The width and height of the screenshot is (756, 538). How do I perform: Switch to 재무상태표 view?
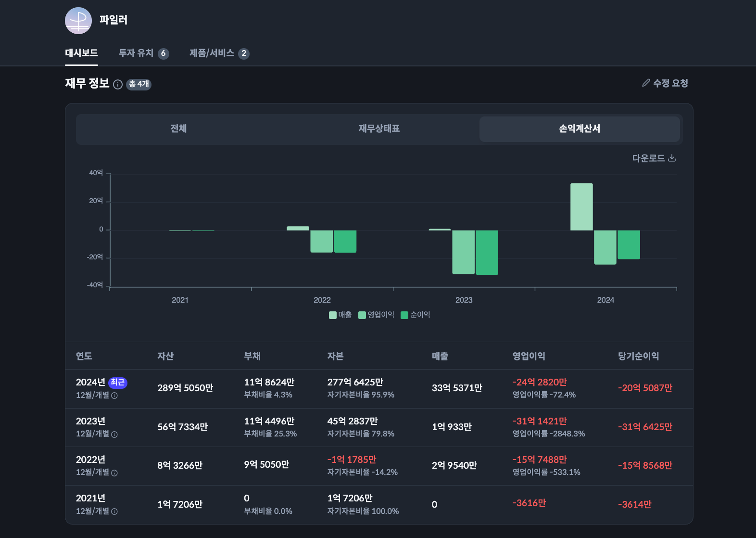[379, 128]
